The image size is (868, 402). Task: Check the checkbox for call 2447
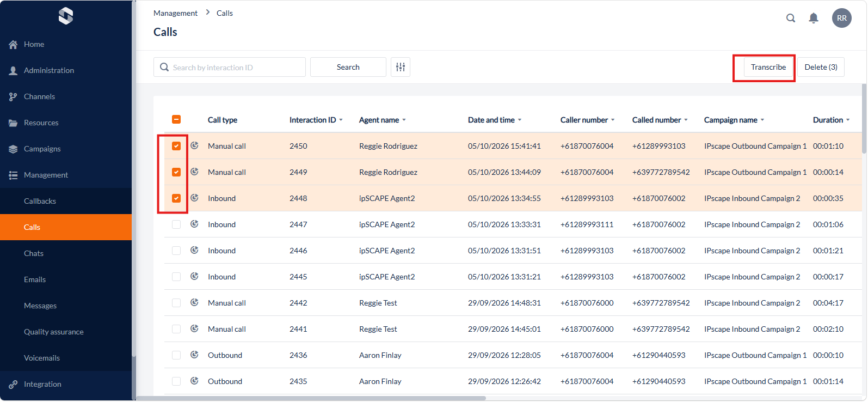176,224
